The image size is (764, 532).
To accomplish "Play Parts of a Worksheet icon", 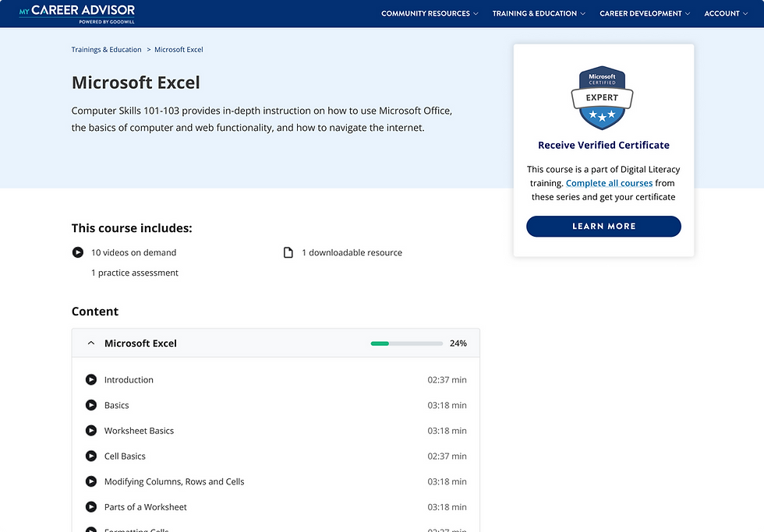I will pyautogui.click(x=91, y=507).
